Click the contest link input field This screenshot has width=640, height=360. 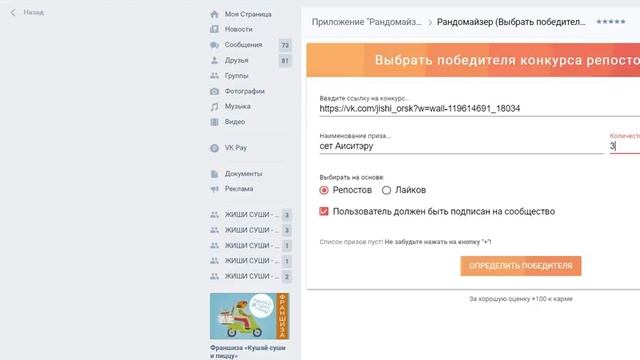480,109
